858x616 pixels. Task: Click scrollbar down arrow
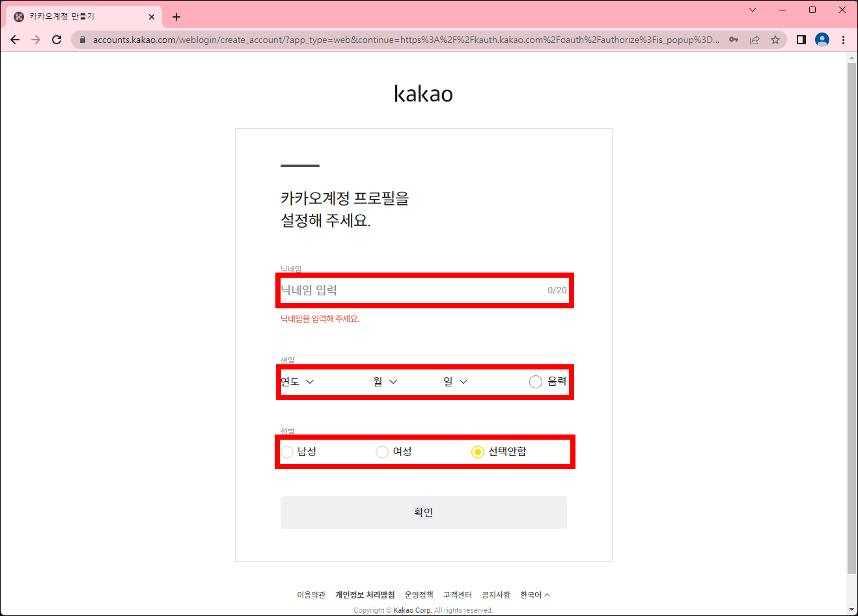pos(851,609)
